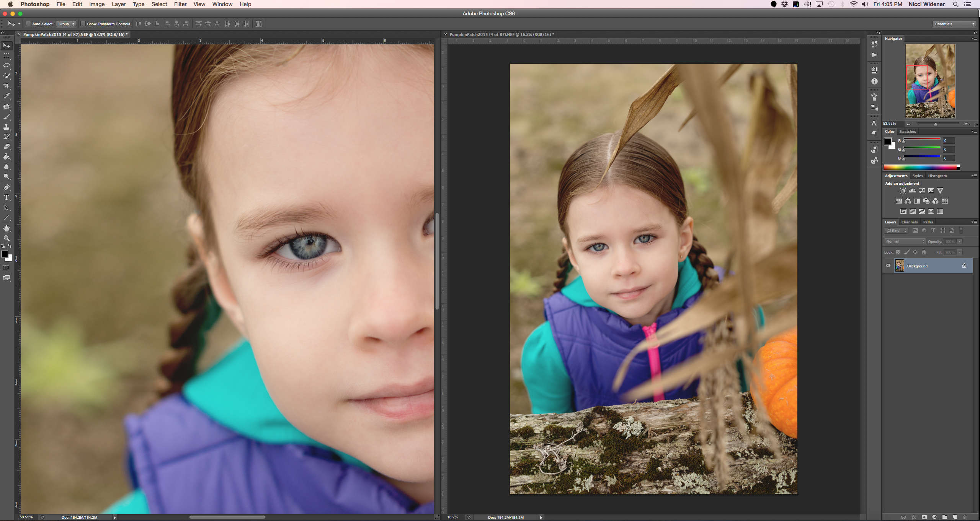
Task: Toggle Background layer visibility eye icon
Action: click(x=889, y=266)
